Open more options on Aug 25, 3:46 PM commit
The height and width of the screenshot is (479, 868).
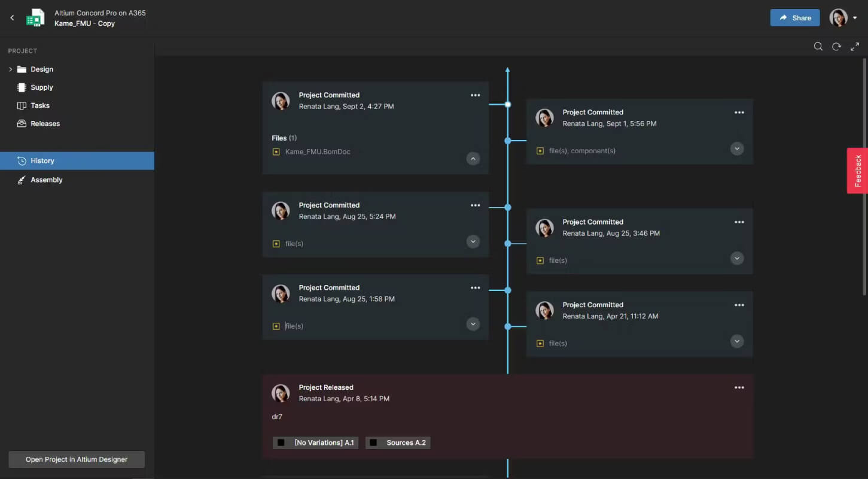(x=739, y=222)
